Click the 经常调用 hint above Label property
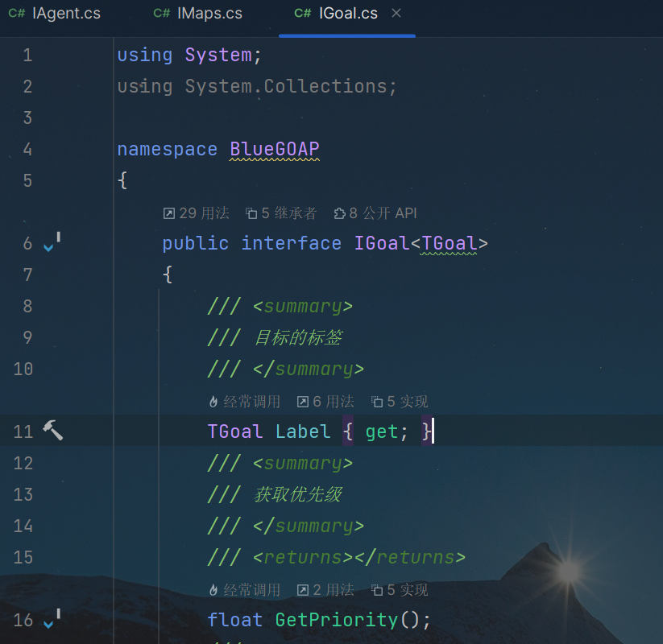The image size is (663, 644). click(245, 402)
